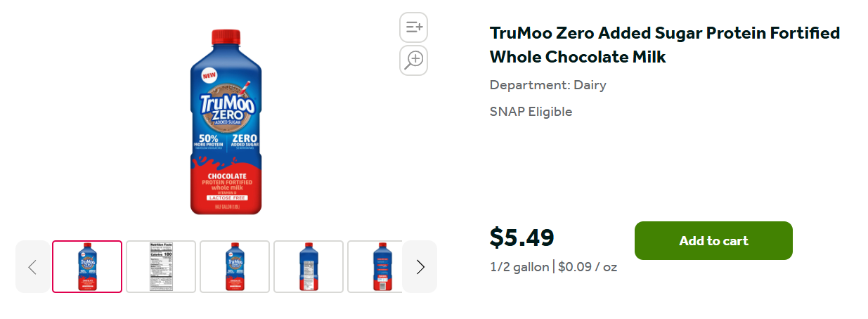Click the SNAP Eligible label
Screen dimensions: 868x319
pos(531,112)
